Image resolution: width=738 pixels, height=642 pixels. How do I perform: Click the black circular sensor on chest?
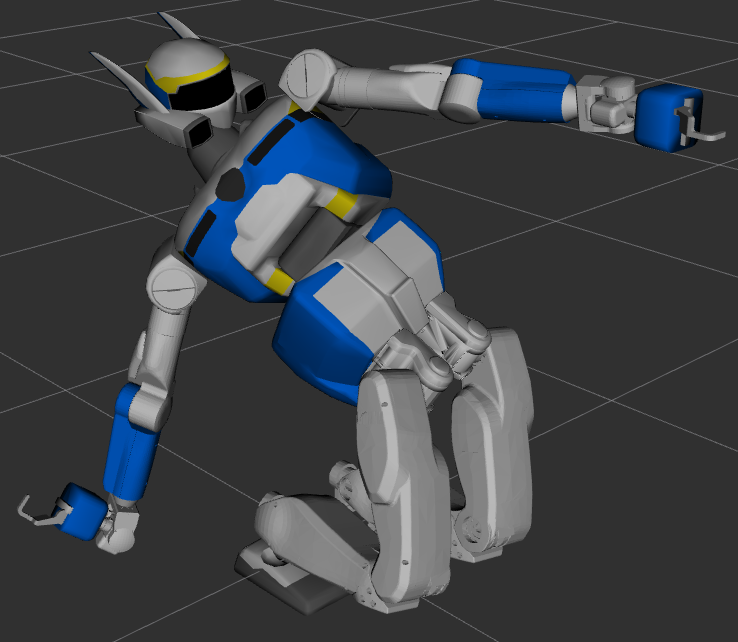[230, 185]
